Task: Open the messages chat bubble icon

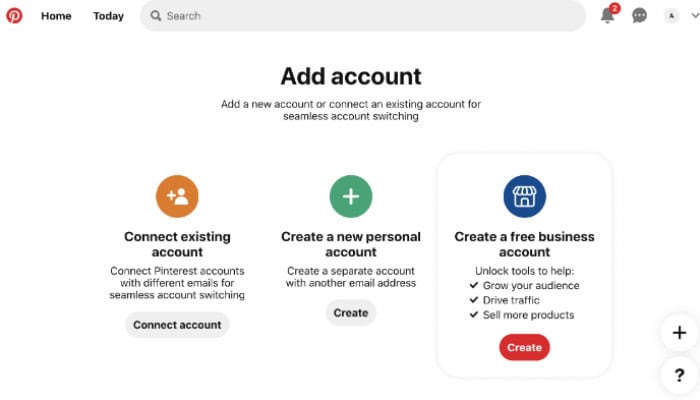Action: (639, 16)
